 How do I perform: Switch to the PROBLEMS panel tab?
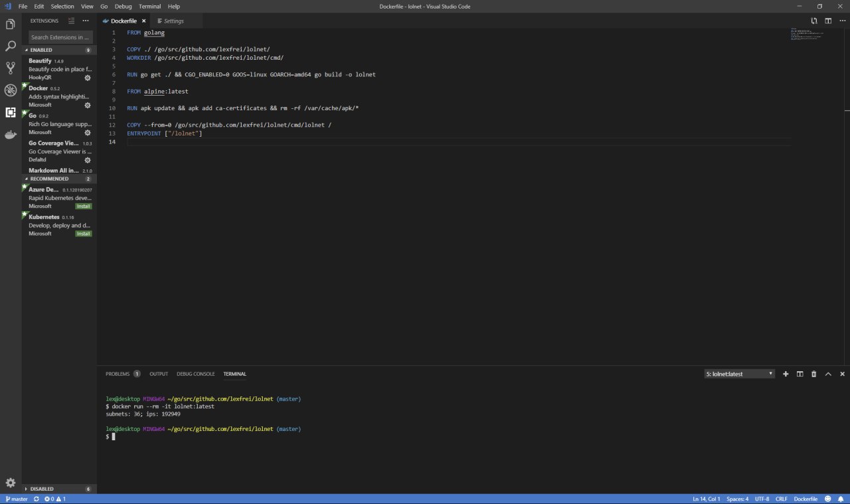point(123,374)
